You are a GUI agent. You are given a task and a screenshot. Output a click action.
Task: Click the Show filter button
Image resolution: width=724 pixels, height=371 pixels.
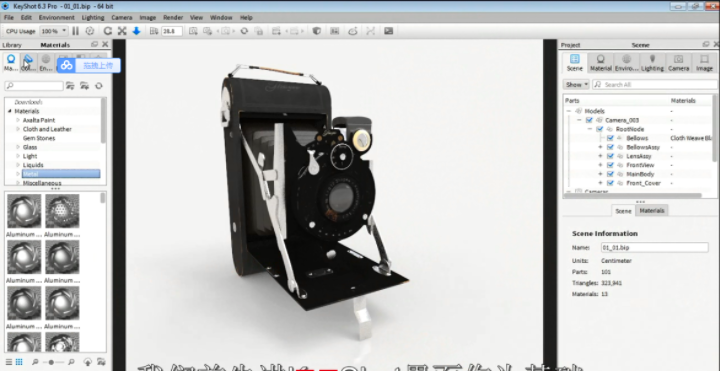coord(576,85)
